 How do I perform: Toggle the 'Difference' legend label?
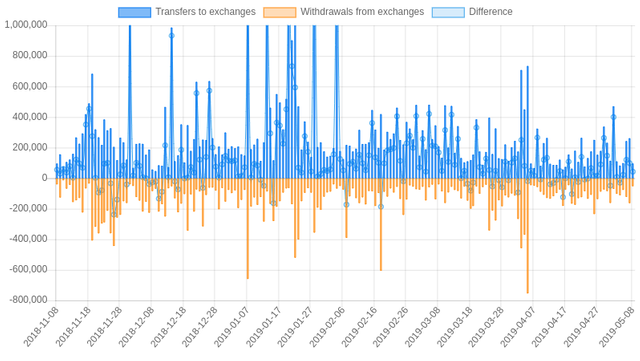[x=491, y=12]
